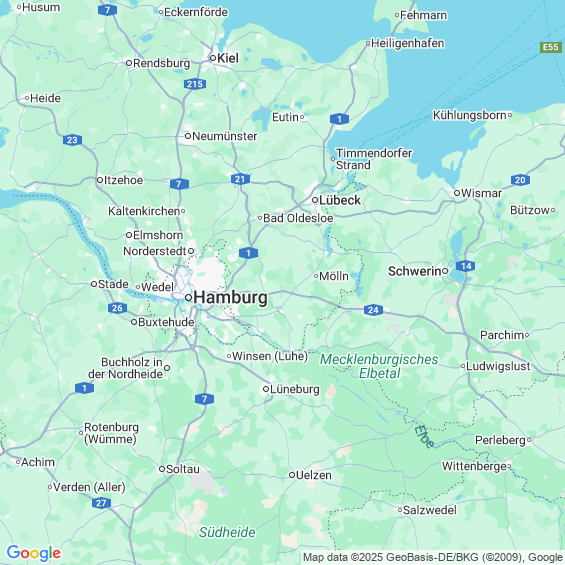
Task: Select the Hamburg city label
Action: tap(231, 298)
